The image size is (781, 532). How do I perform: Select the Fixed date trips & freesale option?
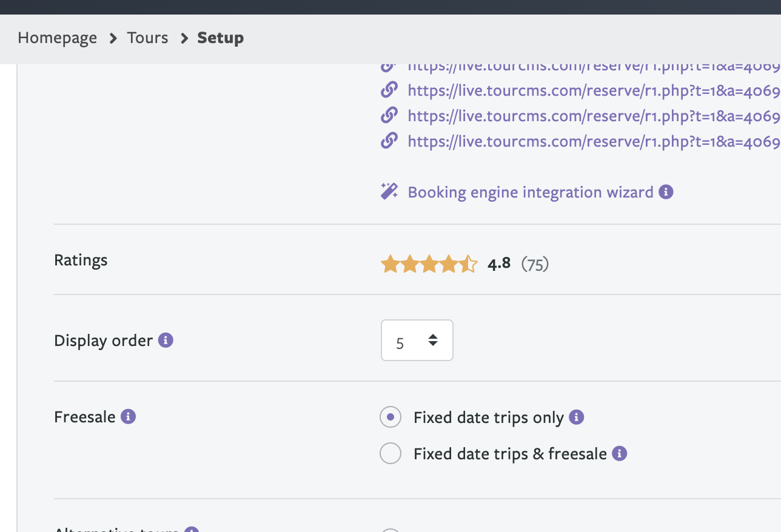(x=390, y=454)
